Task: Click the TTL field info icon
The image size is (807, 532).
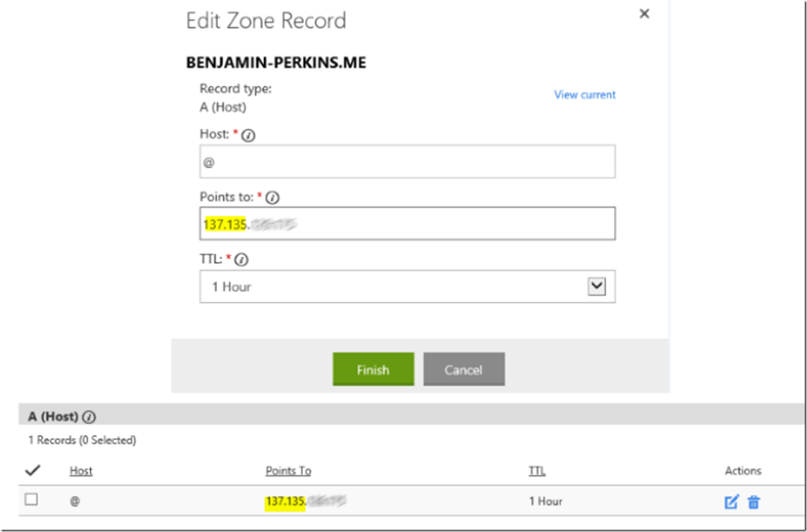Action: [x=241, y=260]
